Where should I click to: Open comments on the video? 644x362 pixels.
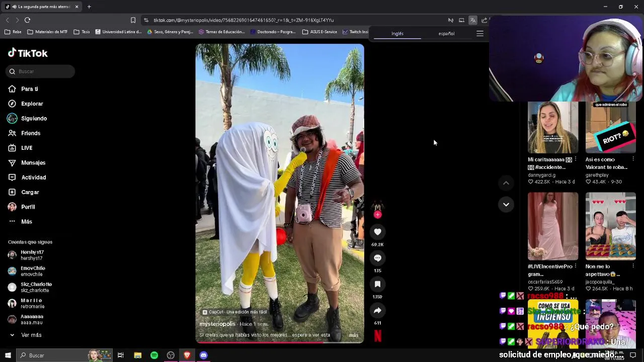point(377,258)
